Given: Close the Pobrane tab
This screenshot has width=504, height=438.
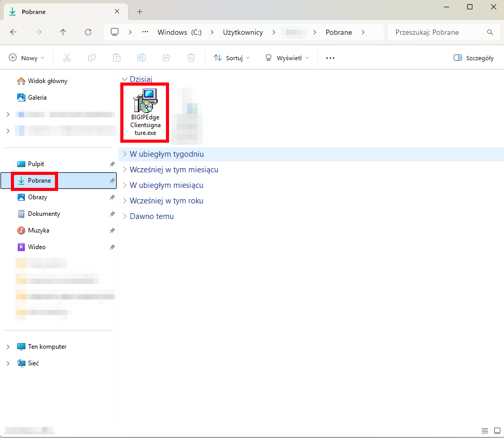Looking at the screenshot, I should [117, 11].
